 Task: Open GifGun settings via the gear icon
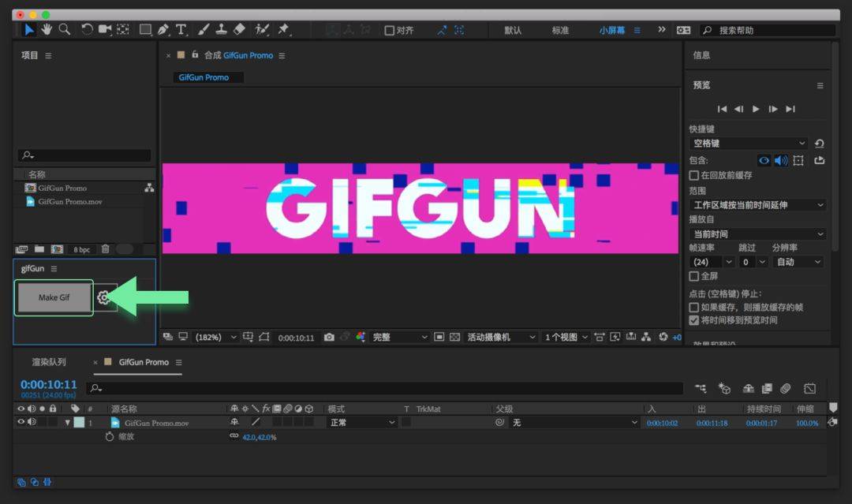point(104,297)
